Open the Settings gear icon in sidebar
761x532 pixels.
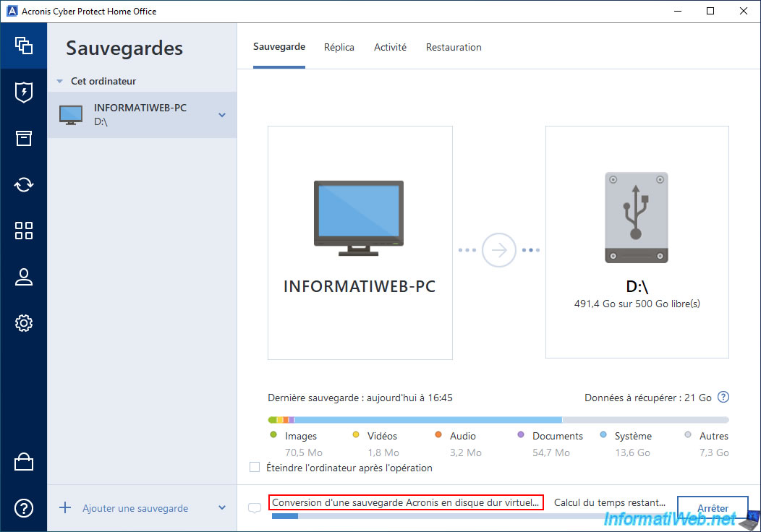(23, 323)
